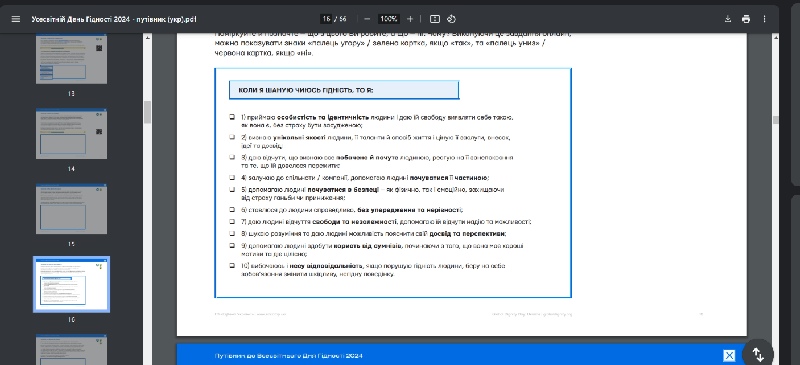The width and height of the screenshot is (800, 365).
Task: Click the zoom out minus icon
Action: click(x=367, y=19)
